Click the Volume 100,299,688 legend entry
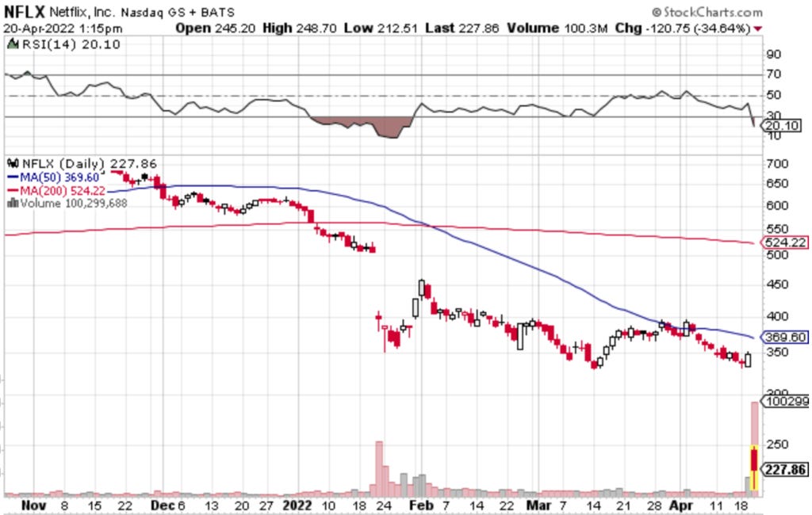 pos(74,204)
